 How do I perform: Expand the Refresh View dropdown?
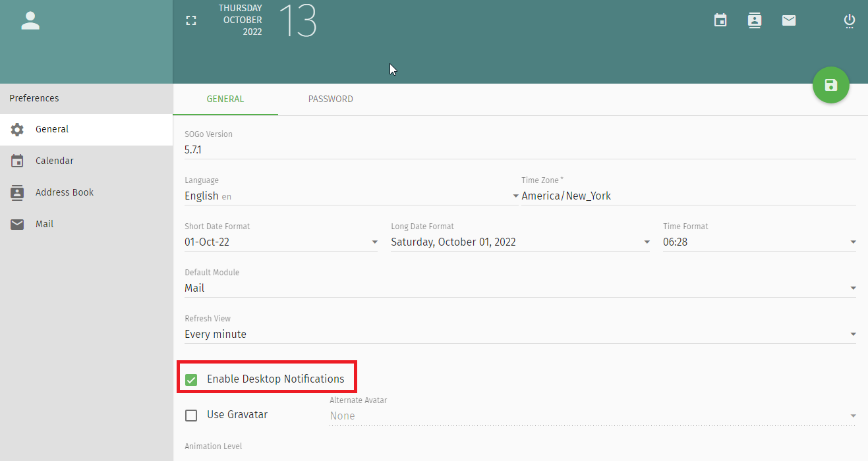click(520, 334)
